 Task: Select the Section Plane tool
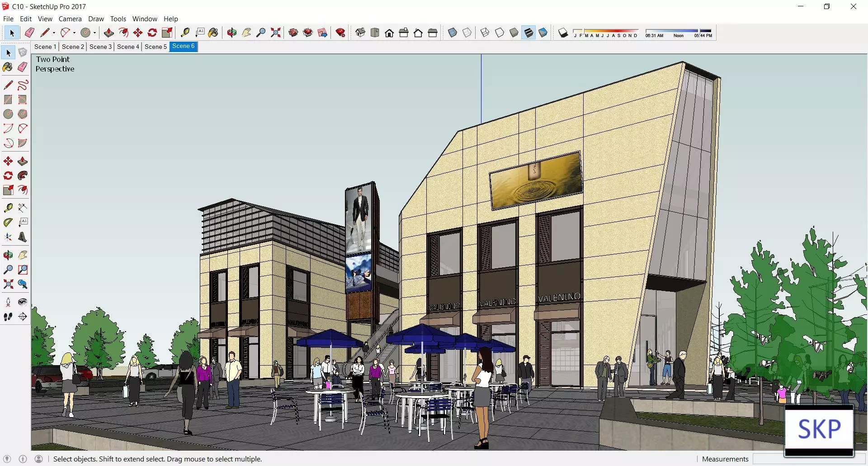tap(23, 317)
